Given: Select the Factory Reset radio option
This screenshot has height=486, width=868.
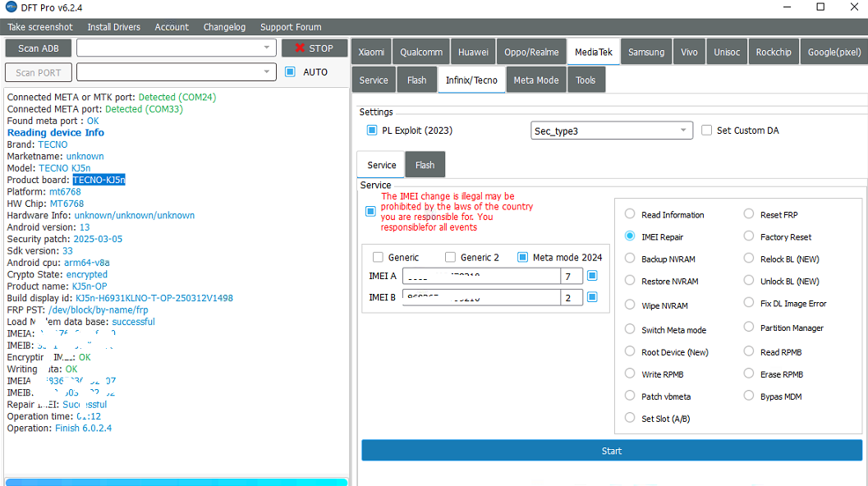Looking at the screenshot, I should click(x=748, y=236).
